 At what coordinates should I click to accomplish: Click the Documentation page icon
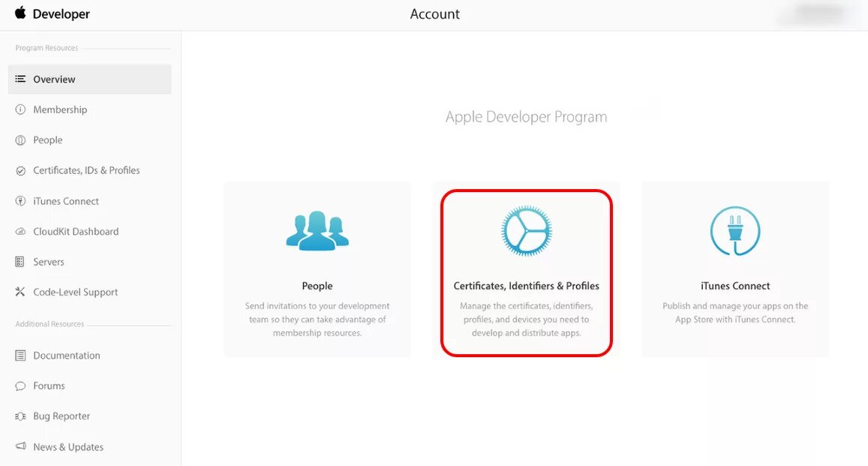20,355
